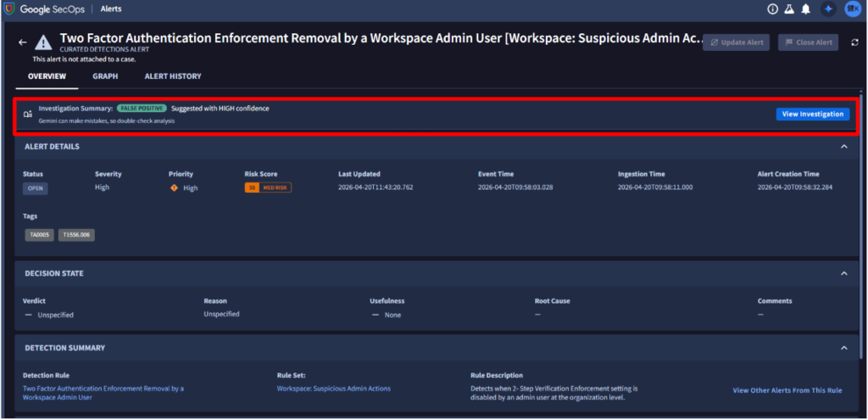
Task: Click the Severity High value
Action: [x=102, y=188]
